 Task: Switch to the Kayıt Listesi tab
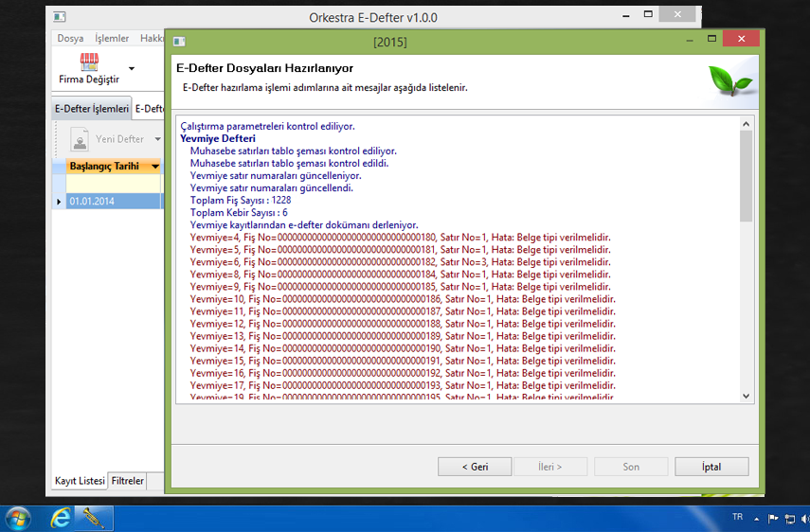(x=79, y=481)
